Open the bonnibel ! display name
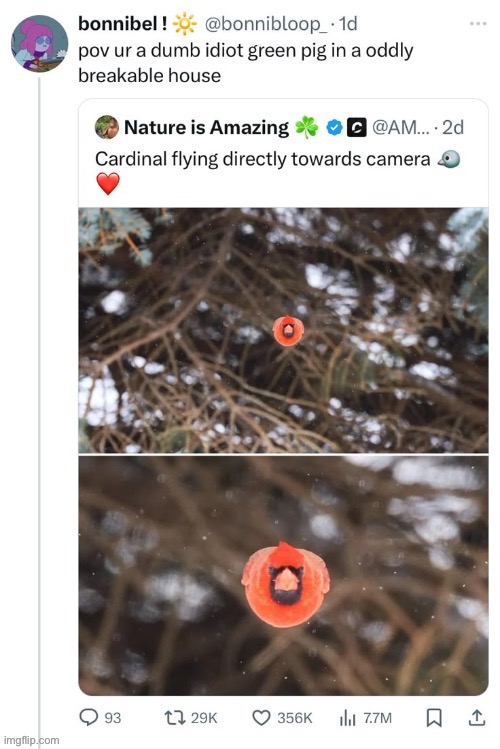The height and width of the screenshot is (749, 500). pyautogui.click(x=123, y=23)
